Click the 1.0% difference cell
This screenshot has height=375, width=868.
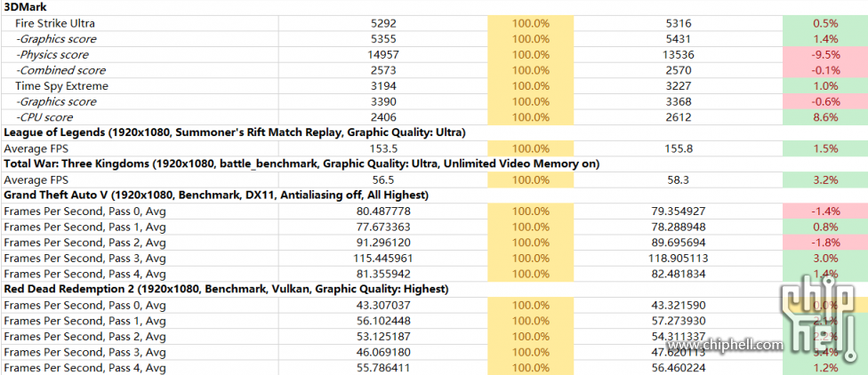coord(825,86)
